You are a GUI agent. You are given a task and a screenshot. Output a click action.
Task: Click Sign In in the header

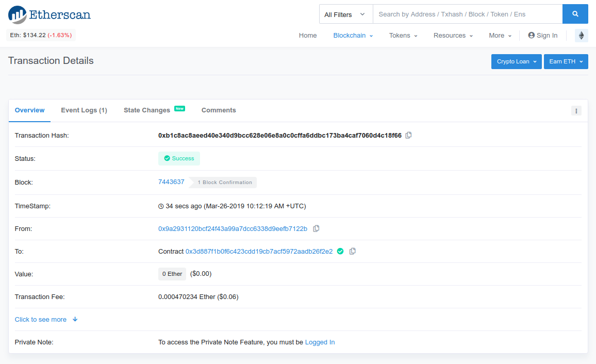(x=542, y=36)
